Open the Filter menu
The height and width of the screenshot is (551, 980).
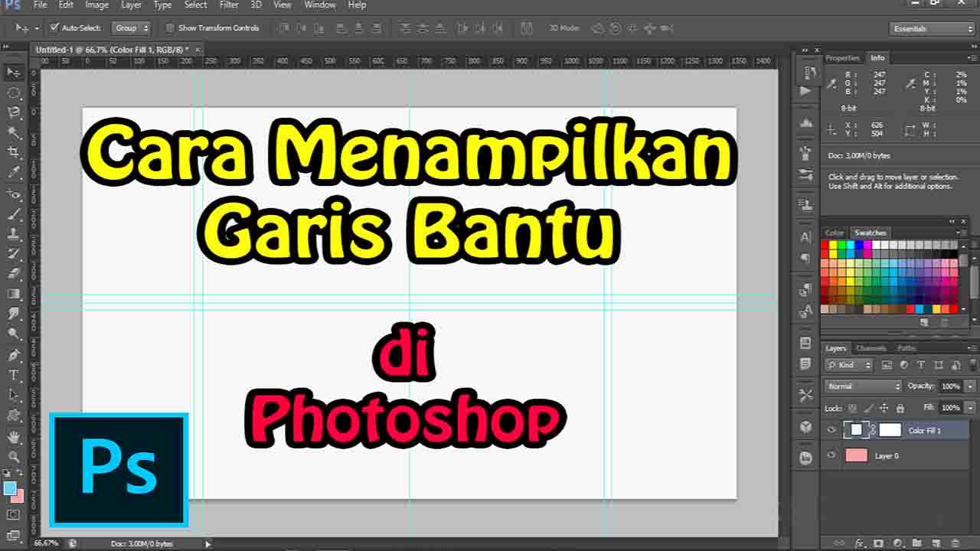tap(229, 5)
